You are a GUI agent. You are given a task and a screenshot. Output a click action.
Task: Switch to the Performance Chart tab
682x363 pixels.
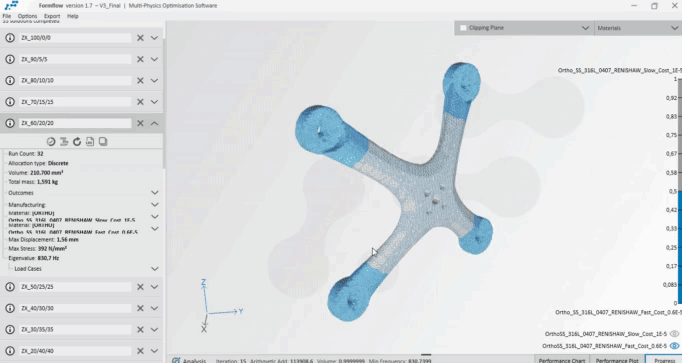click(x=562, y=359)
